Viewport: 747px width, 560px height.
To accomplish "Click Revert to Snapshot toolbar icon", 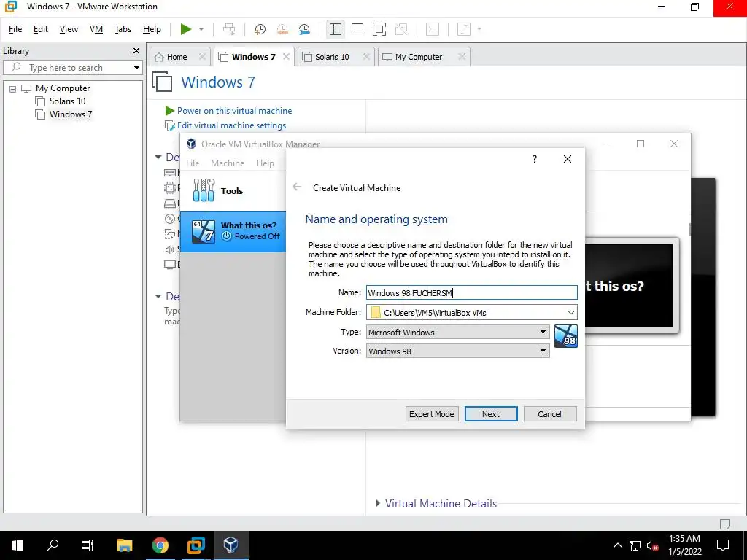I will coord(282,29).
